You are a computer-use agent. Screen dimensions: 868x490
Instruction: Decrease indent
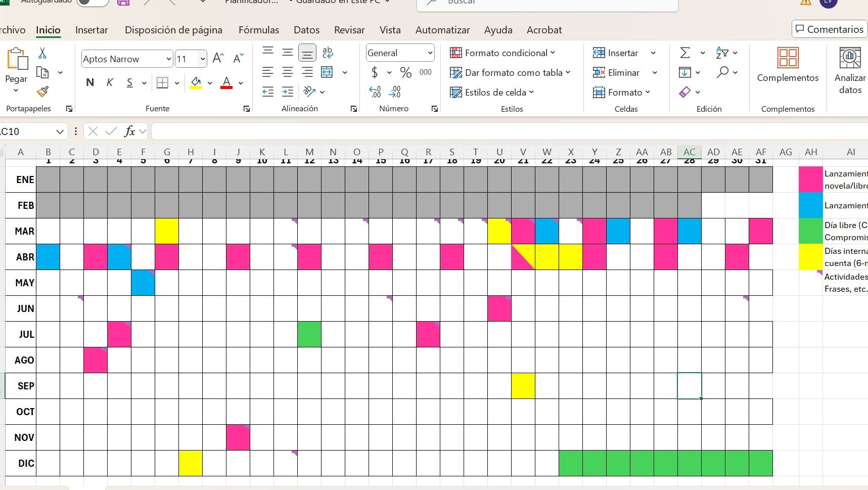point(268,92)
